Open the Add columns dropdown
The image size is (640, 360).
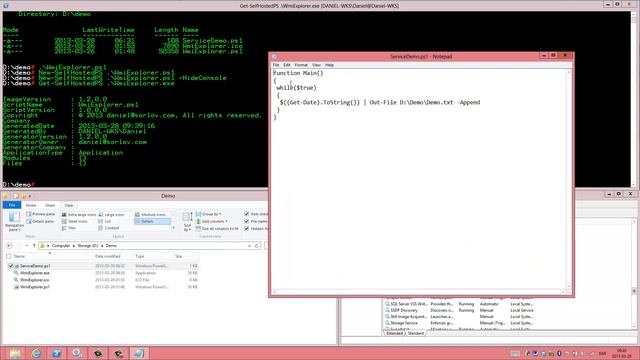tap(212, 221)
